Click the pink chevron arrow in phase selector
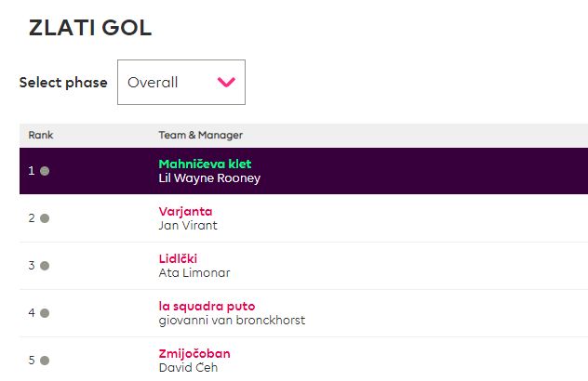588x381 pixels. coord(226,83)
